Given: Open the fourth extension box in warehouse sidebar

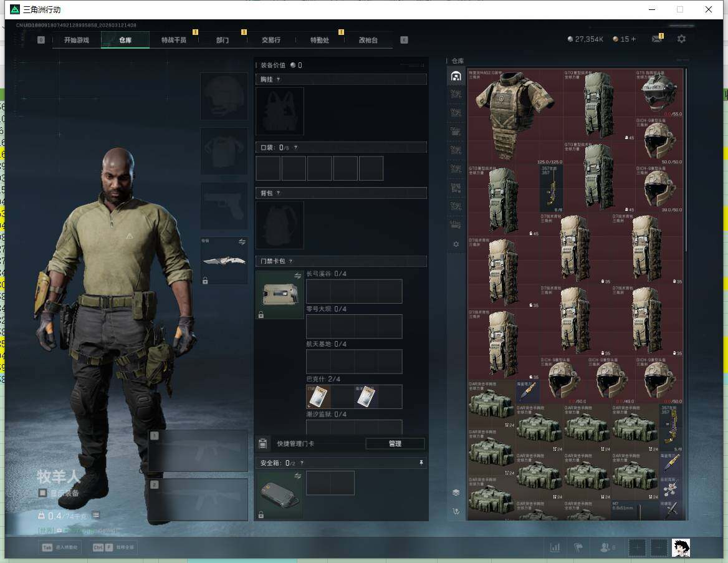Looking at the screenshot, I should (x=456, y=150).
